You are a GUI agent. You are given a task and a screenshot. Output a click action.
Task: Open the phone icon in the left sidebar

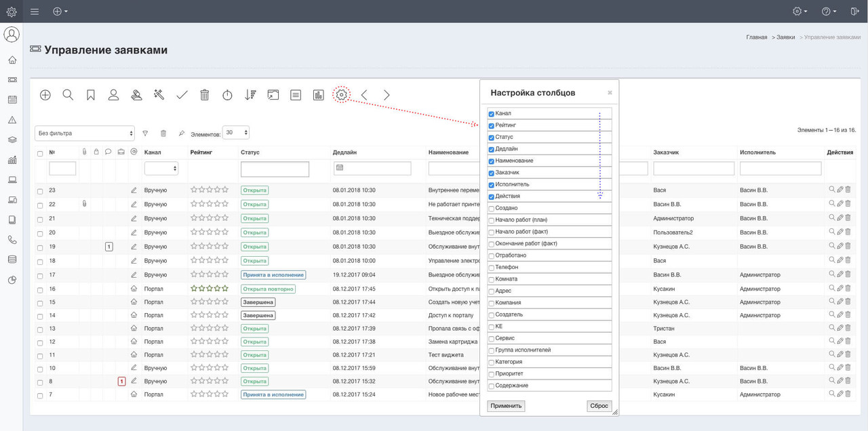[12, 239]
